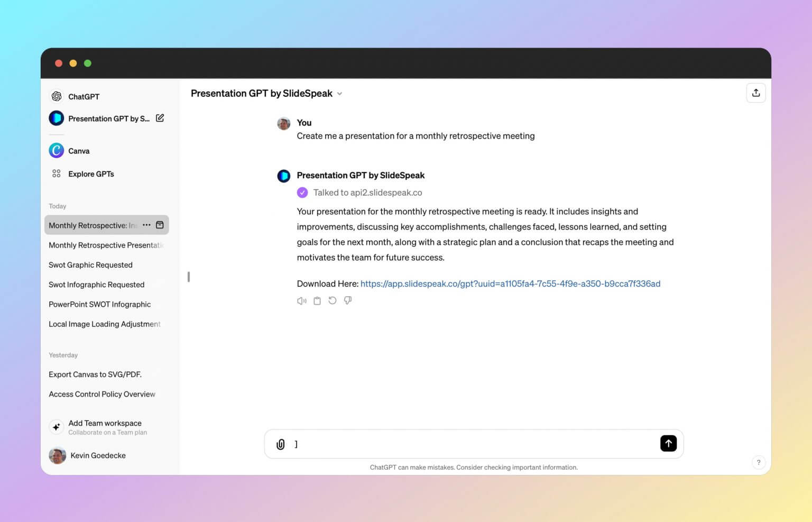Expand the Presentation GPT by SlideSpeak title dropdown
Viewport: 812px width, 522px height.
[339, 94]
